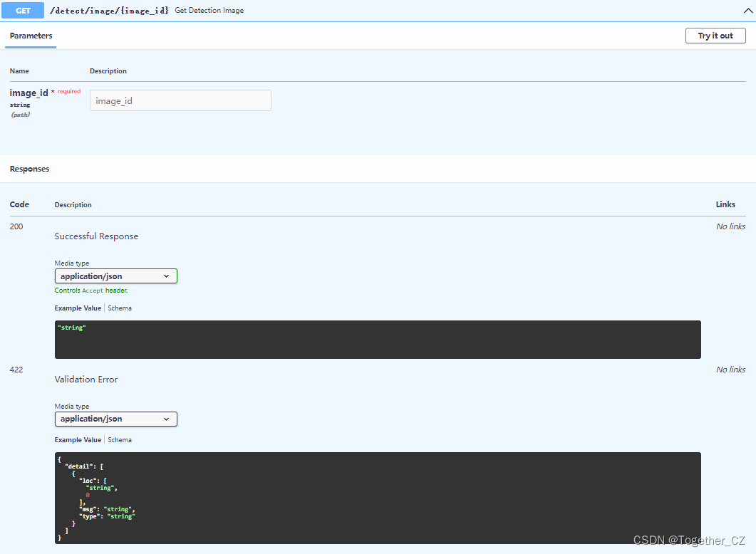Click the Try it out button
Viewport: 756px width, 554px height.
click(x=715, y=36)
